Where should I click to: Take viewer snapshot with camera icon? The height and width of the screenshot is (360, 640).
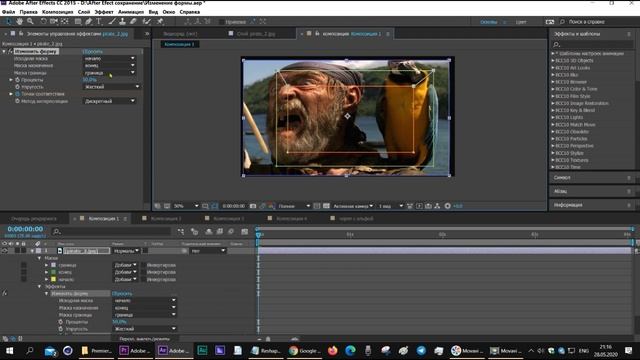tap(253, 206)
